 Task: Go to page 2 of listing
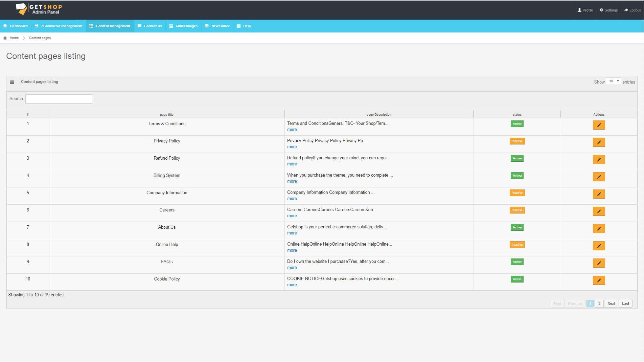pyautogui.click(x=599, y=303)
